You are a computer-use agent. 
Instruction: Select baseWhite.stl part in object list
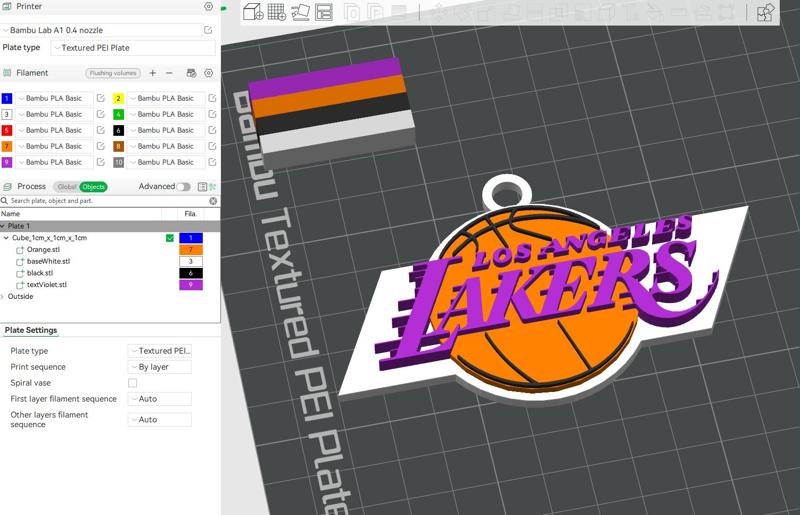click(x=48, y=261)
